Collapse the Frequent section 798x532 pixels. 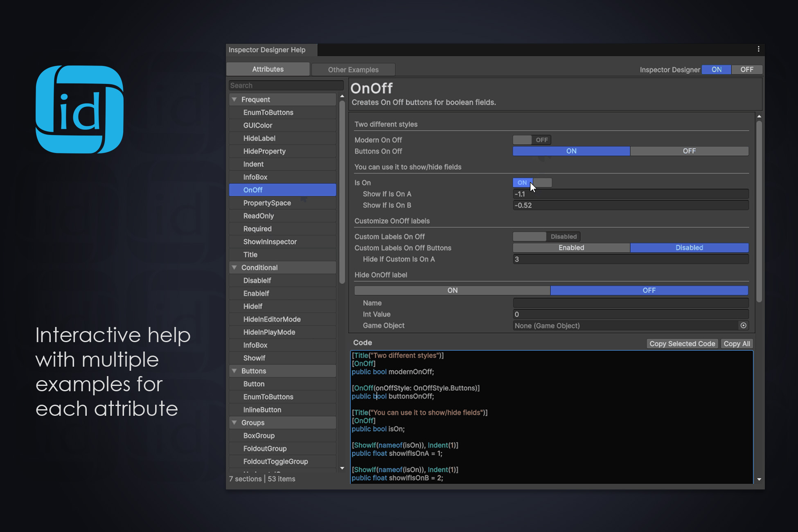pos(234,99)
